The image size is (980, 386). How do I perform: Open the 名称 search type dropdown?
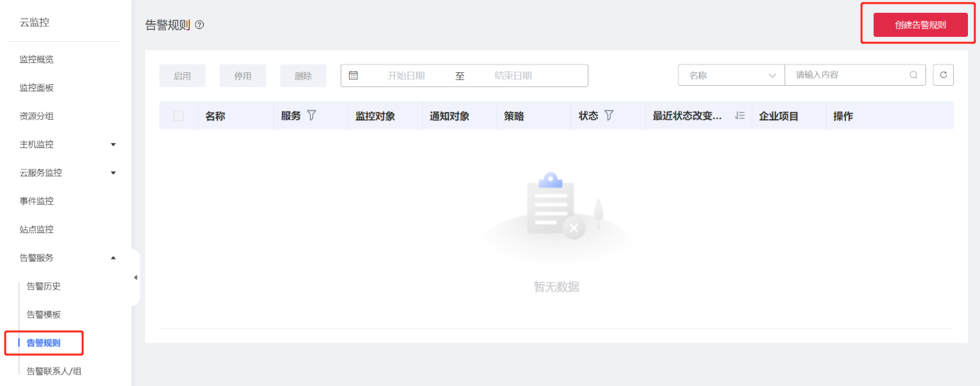tap(731, 75)
